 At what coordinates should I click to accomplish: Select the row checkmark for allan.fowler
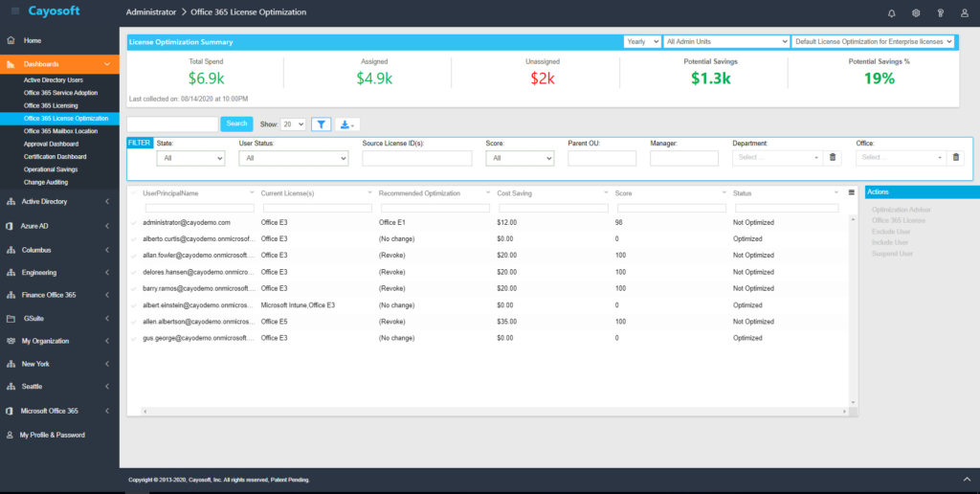click(133, 256)
